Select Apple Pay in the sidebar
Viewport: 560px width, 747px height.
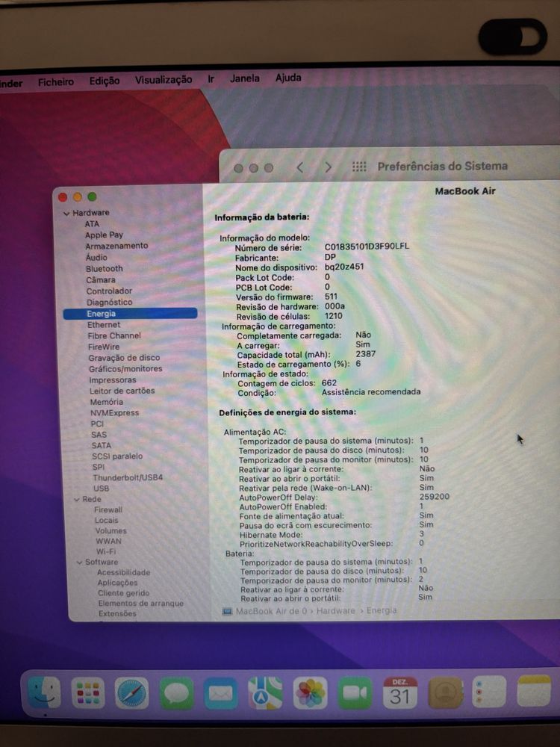(104, 235)
